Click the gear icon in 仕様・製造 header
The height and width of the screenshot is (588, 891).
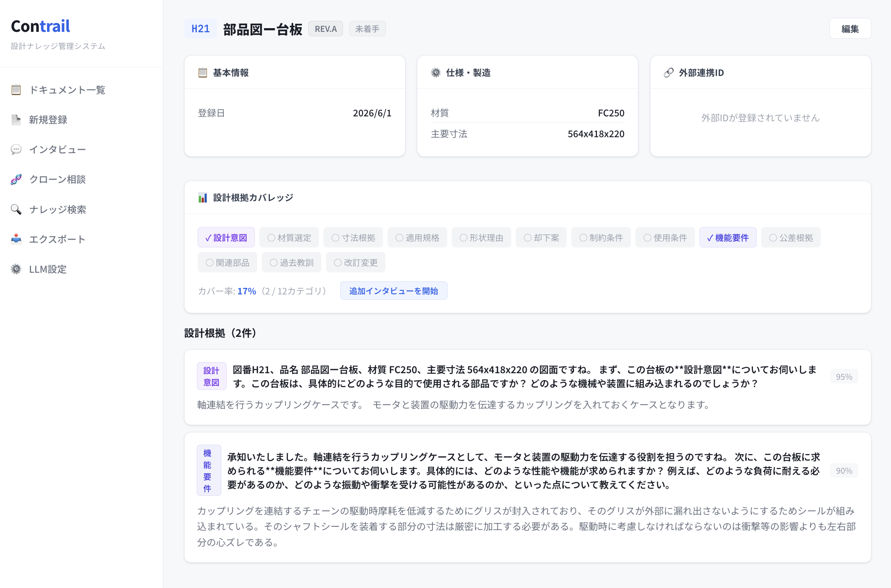436,73
